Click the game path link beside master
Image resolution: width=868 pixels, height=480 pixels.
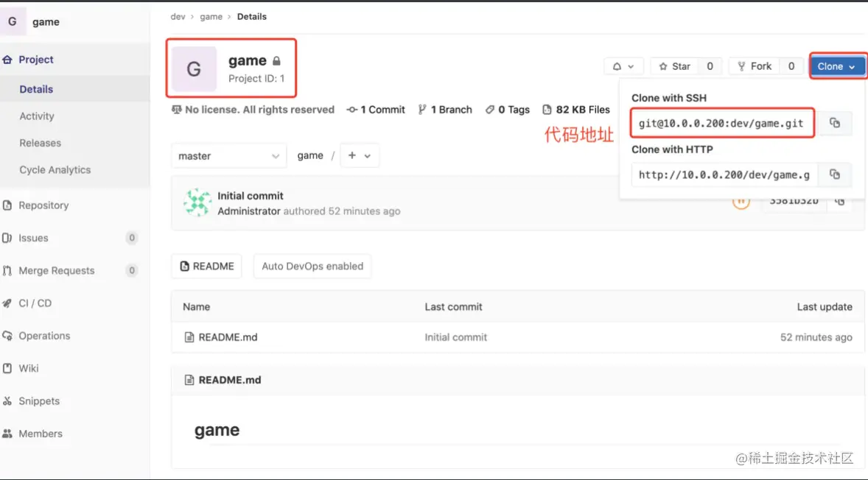pyautogui.click(x=310, y=156)
